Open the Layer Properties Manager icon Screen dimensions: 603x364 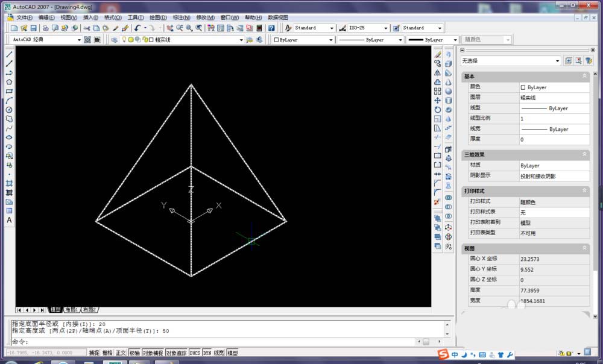(x=114, y=40)
